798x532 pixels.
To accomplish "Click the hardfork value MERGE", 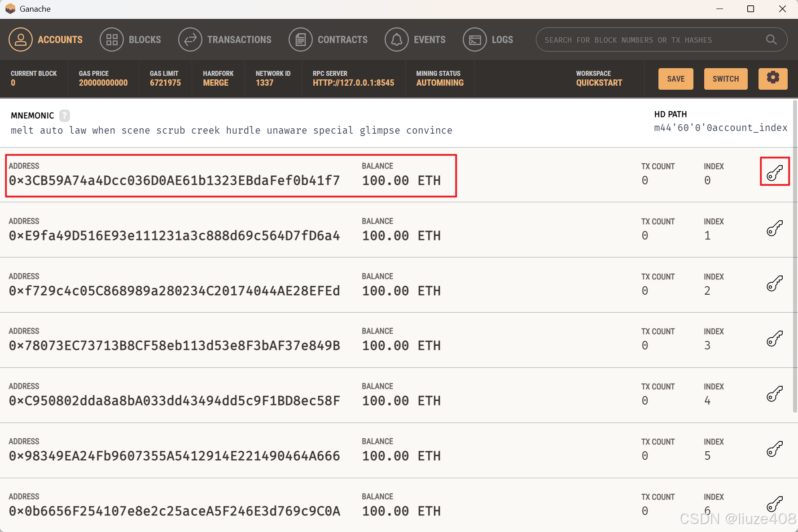I will coord(215,83).
